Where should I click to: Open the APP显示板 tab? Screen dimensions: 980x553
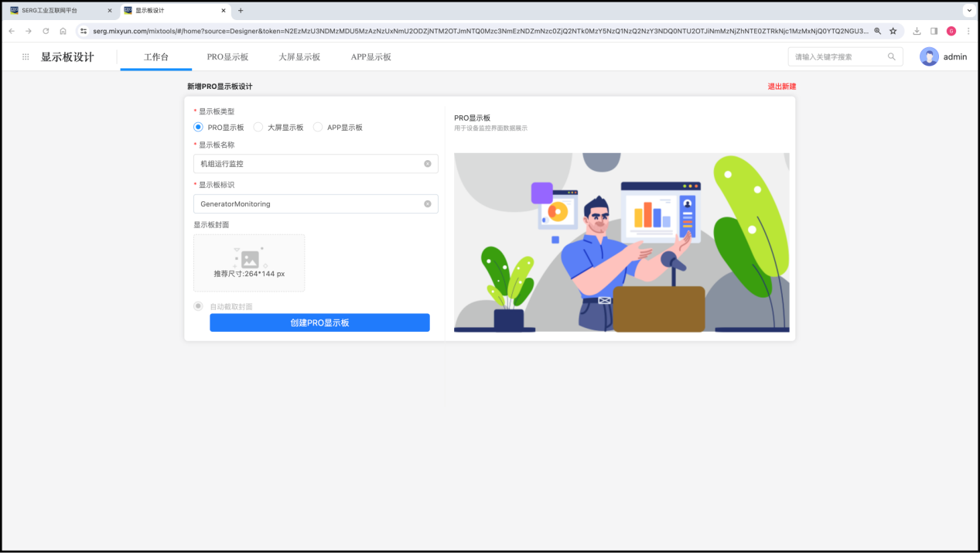point(371,57)
